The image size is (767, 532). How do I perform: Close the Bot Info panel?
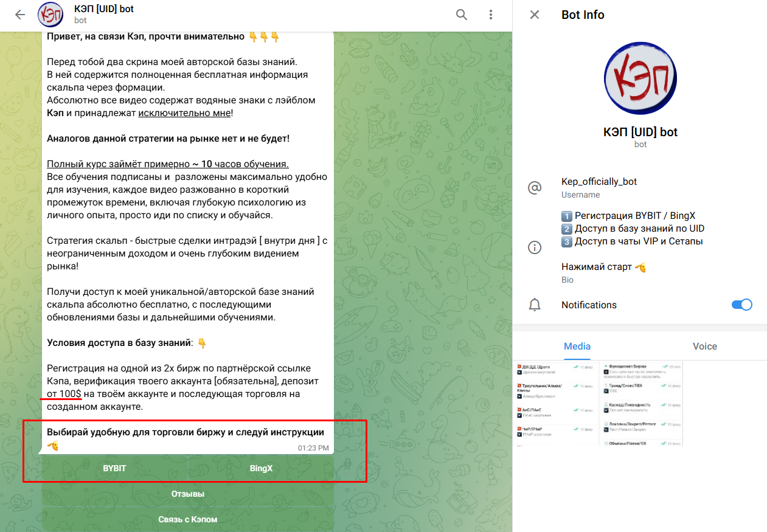[535, 15]
